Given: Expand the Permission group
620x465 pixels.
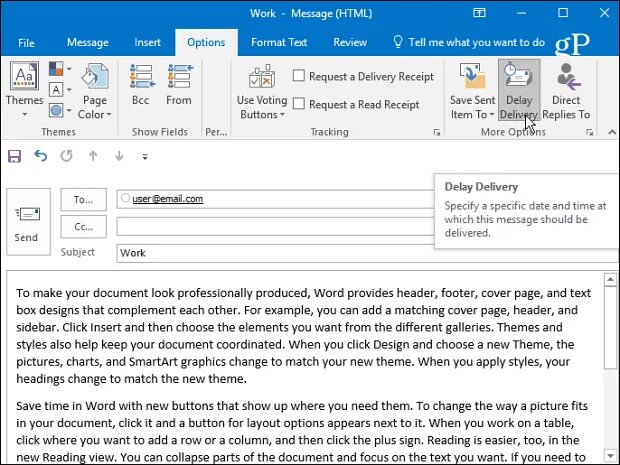Looking at the screenshot, I should (x=216, y=132).
